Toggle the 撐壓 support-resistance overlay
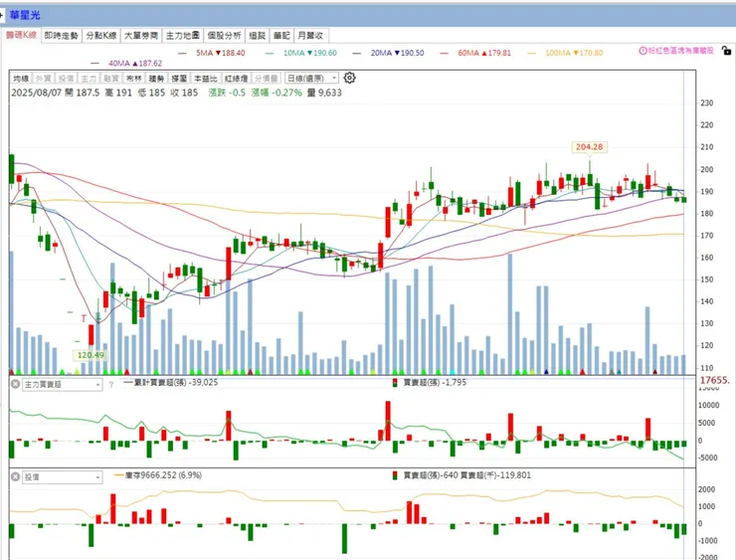736x560 pixels. (x=179, y=78)
